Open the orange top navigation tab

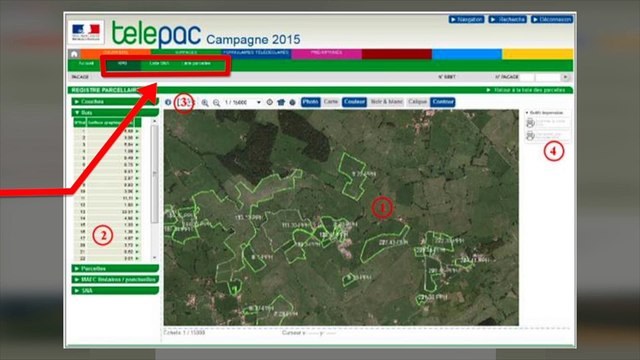[116, 54]
